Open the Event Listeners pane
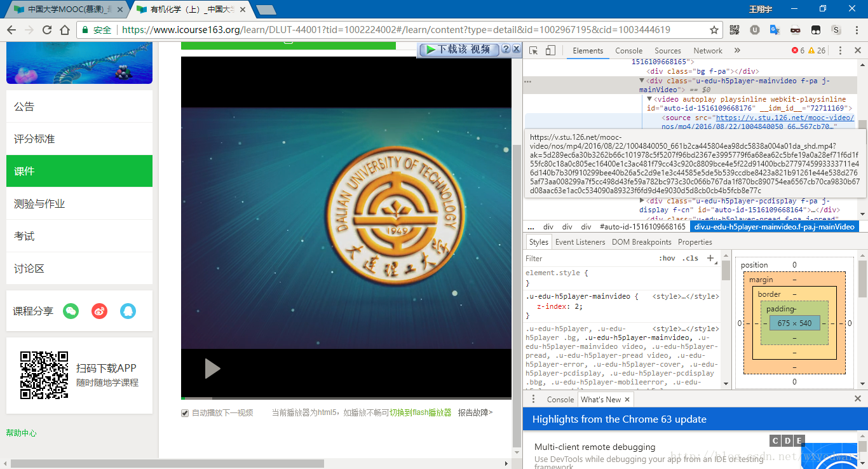 pyautogui.click(x=580, y=242)
